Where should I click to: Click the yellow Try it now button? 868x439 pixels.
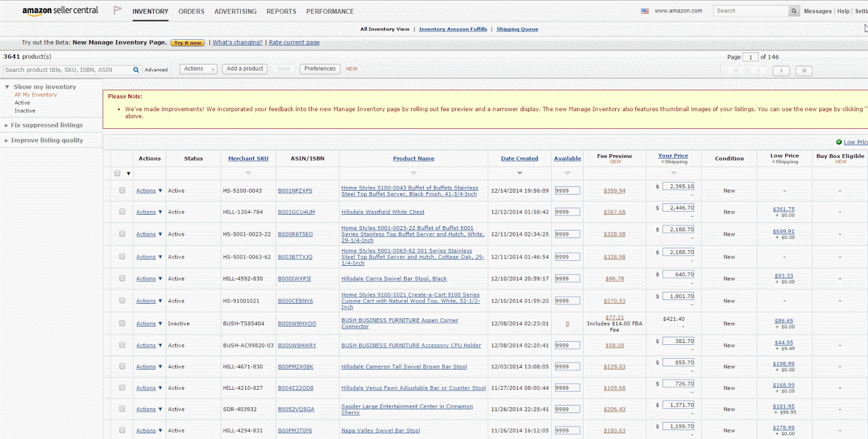tap(188, 43)
